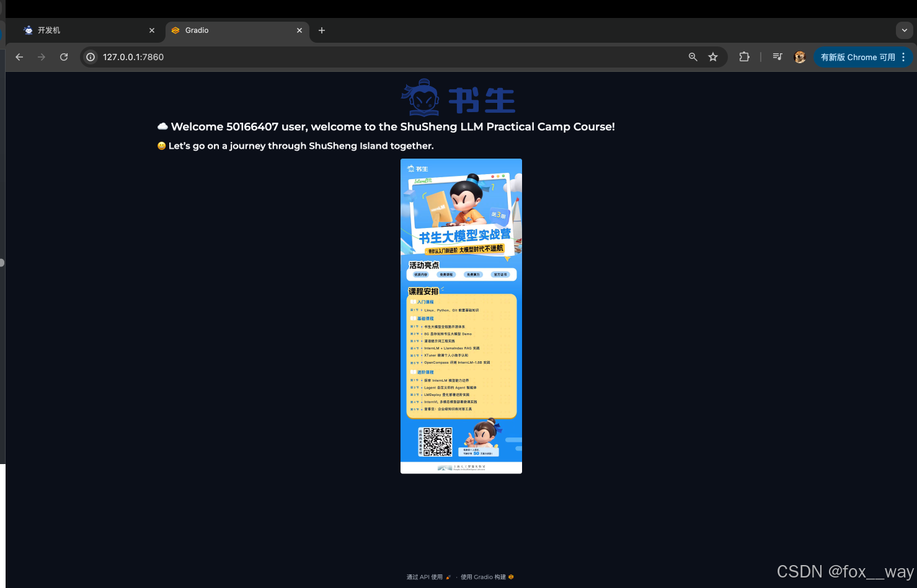Image resolution: width=917 pixels, height=588 pixels.
Task: Bookmark this page with the star icon
Action: tap(713, 57)
